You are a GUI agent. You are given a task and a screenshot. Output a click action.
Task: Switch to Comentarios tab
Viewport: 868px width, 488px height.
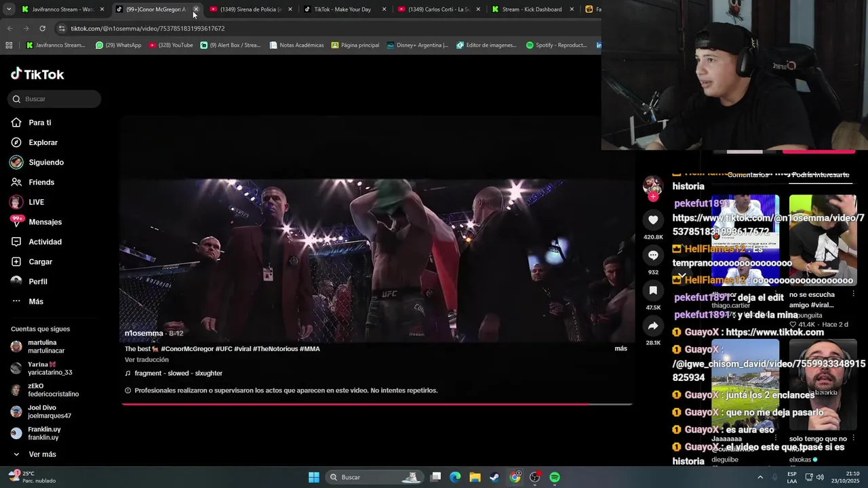748,175
